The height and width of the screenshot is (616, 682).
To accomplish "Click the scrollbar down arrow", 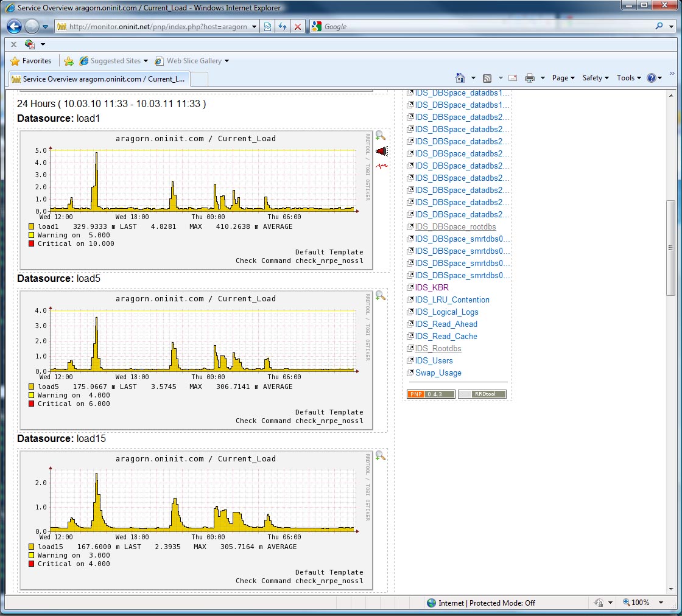I will click(x=670, y=589).
